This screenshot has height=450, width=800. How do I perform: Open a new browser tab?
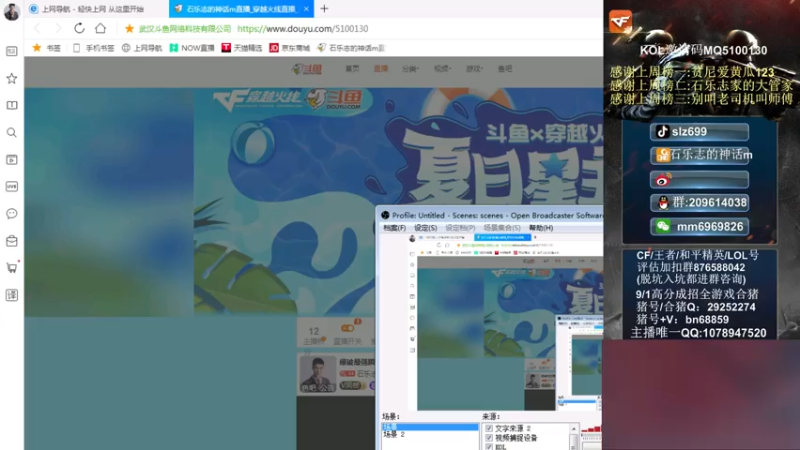(x=324, y=9)
